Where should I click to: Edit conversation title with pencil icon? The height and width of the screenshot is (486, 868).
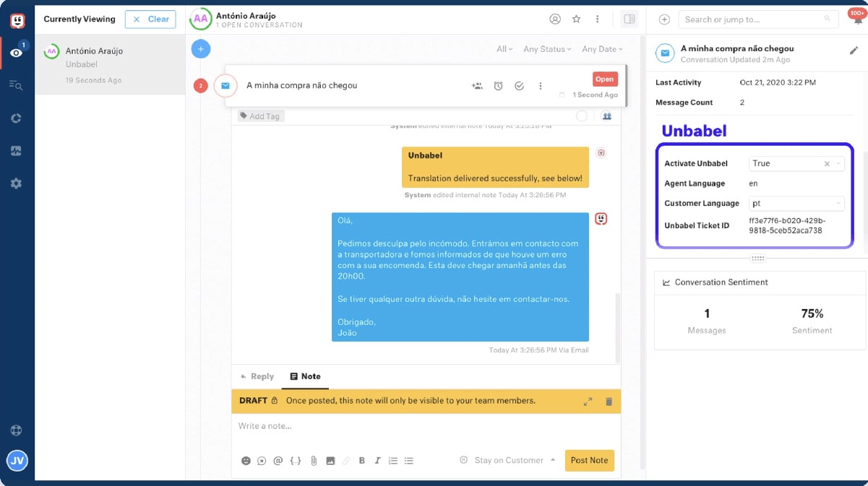tap(854, 51)
